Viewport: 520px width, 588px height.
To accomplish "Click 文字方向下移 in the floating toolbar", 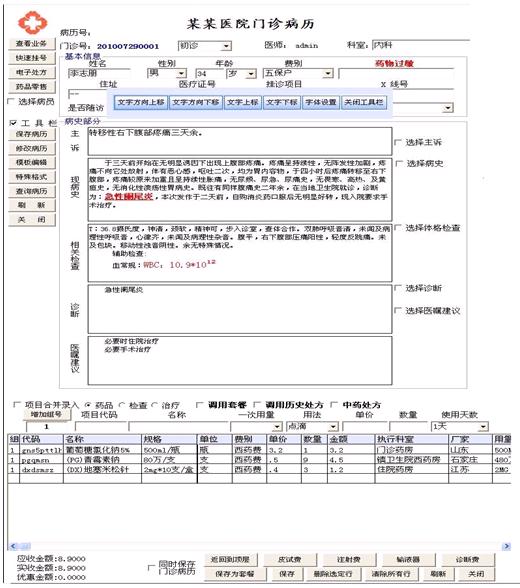I will click(196, 102).
